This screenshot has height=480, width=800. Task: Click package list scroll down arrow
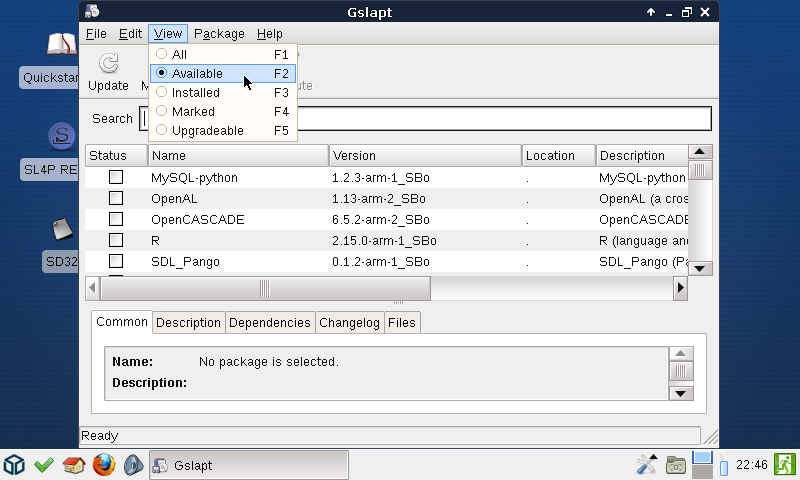700,268
